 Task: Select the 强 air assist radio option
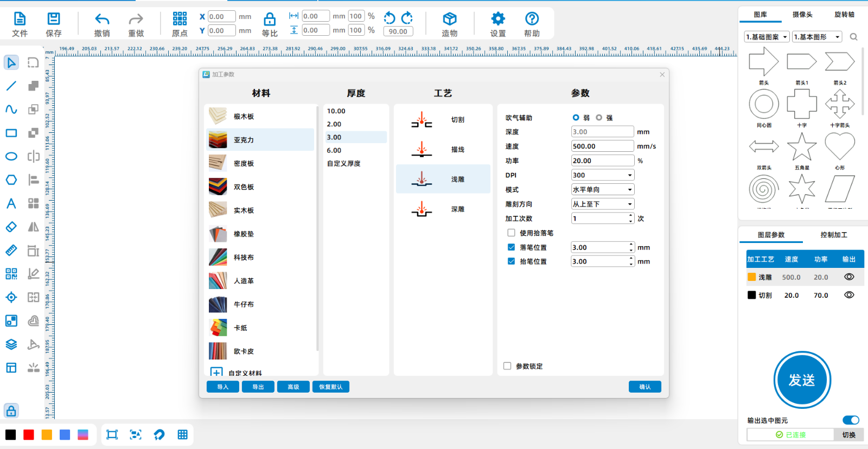(x=599, y=118)
